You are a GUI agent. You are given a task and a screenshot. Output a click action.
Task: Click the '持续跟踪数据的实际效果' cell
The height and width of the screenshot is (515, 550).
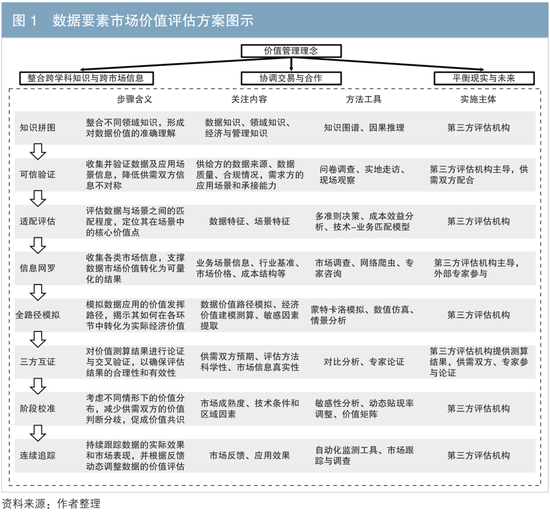pos(135,455)
